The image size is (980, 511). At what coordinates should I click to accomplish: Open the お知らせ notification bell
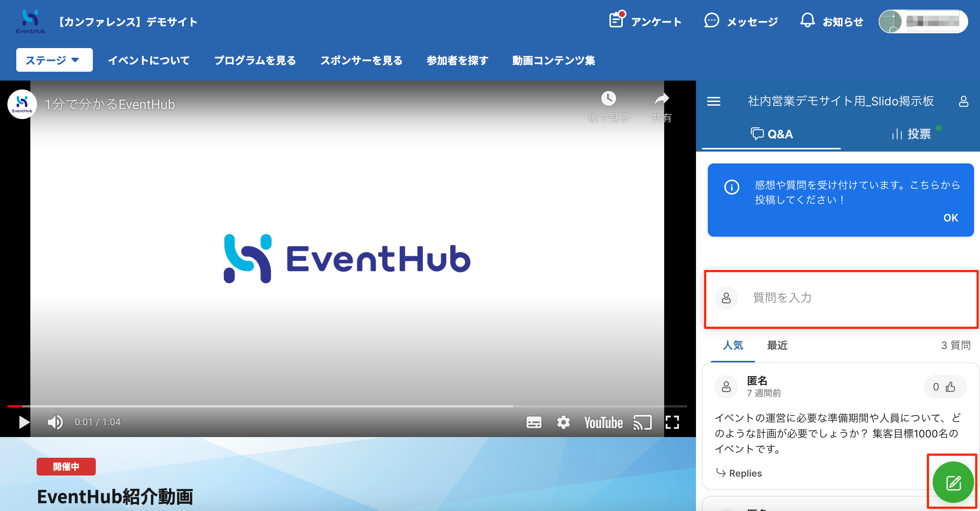tap(807, 21)
